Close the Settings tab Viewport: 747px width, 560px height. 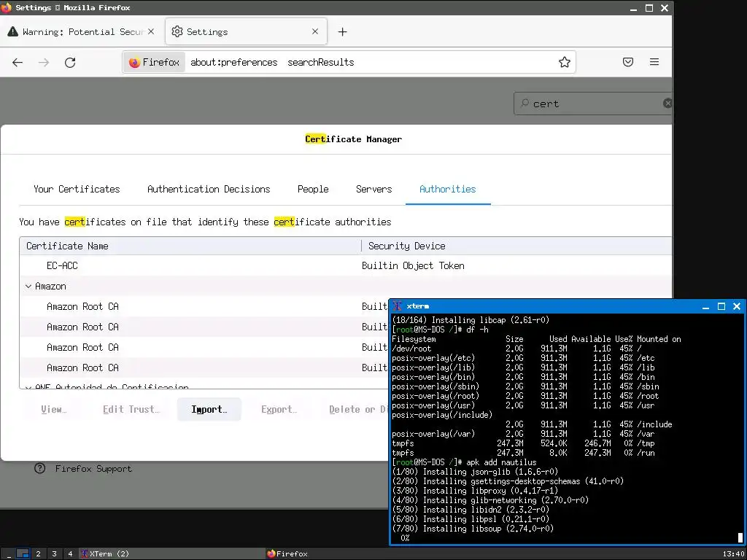point(315,31)
